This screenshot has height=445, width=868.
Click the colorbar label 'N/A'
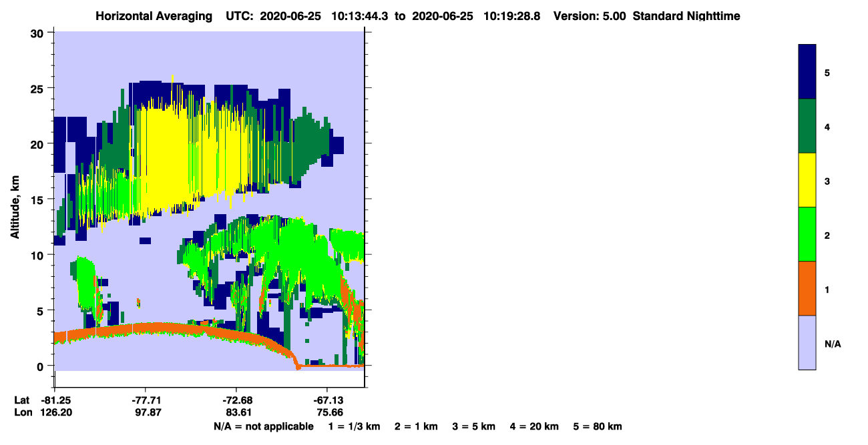(833, 344)
